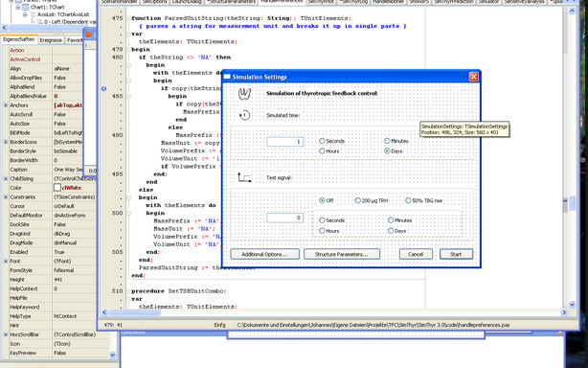This screenshot has width=588, height=368.
Task: Click the Chart1: TChart component icon
Action: point(26,7)
